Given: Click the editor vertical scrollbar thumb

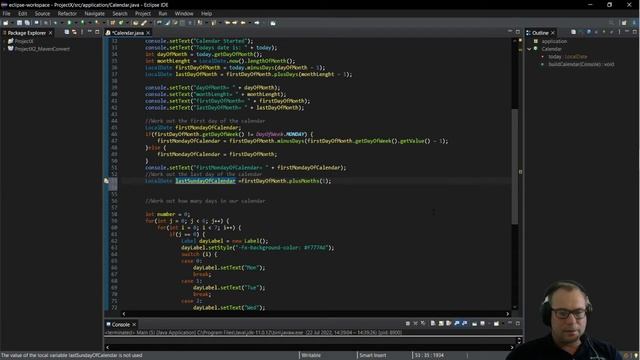Looking at the screenshot, I should click(x=515, y=167).
